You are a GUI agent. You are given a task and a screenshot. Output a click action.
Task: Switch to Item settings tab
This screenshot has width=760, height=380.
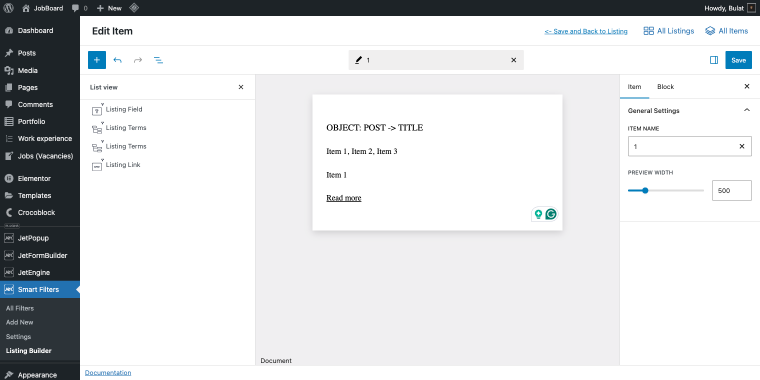(634, 87)
